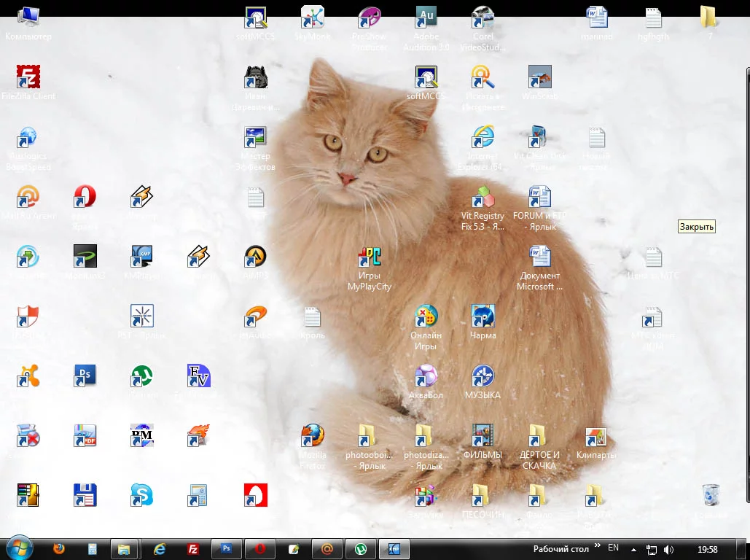This screenshot has width=750, height=560.
Task: Select the Игры MyPlayCity desktop icon
Action: pyautogui.click(x=370, y=257)
